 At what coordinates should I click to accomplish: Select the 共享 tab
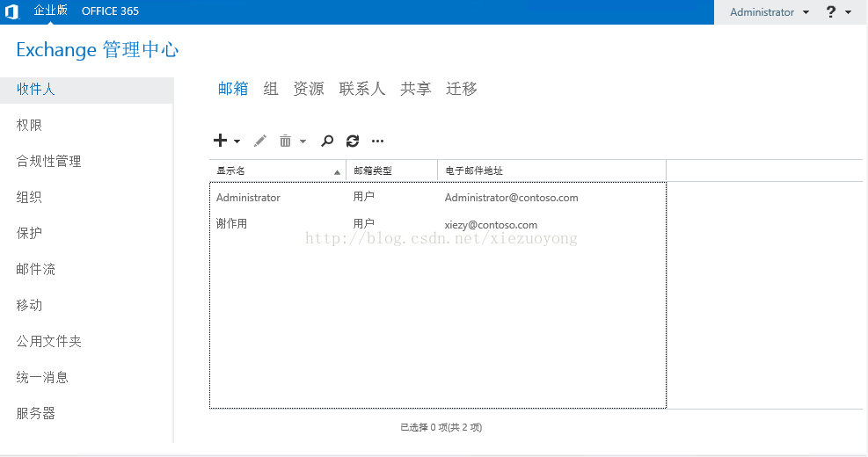(x=416, y=89)
